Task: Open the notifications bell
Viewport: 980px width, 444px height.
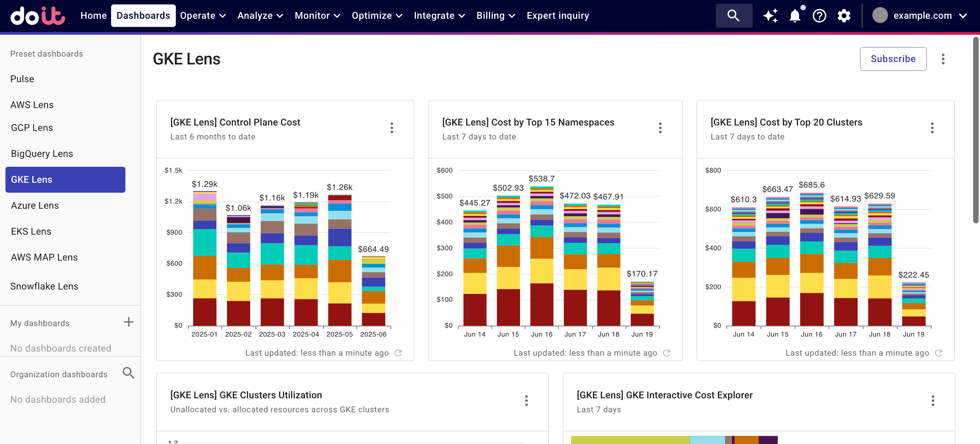Action: (x=795, y=16)
